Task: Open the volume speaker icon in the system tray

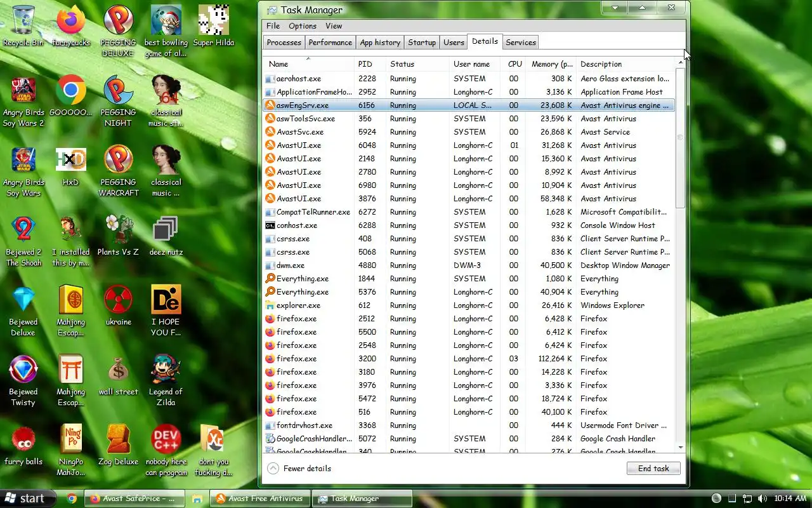Action: [762, 498]
